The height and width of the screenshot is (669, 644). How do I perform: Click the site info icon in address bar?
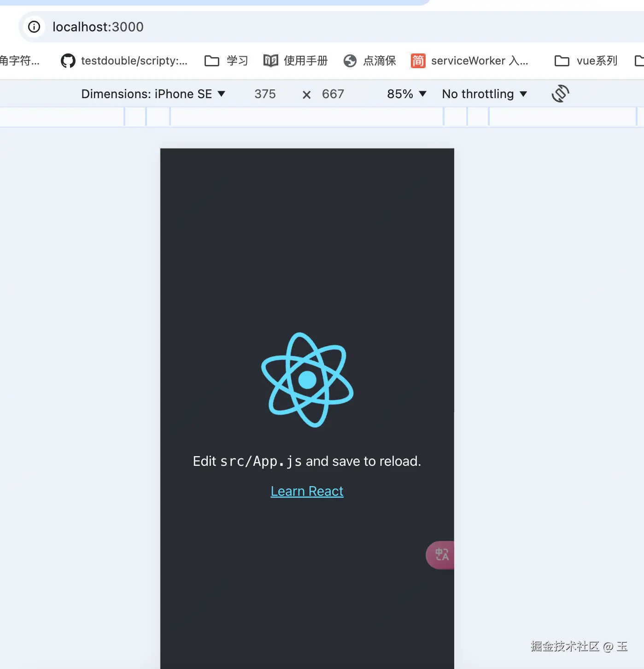34,27
